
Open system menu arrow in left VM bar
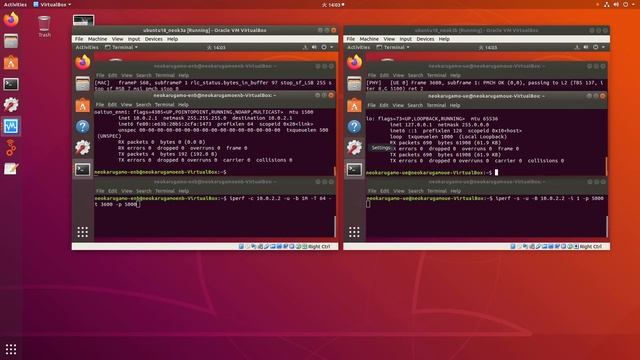tap(332, 47)
